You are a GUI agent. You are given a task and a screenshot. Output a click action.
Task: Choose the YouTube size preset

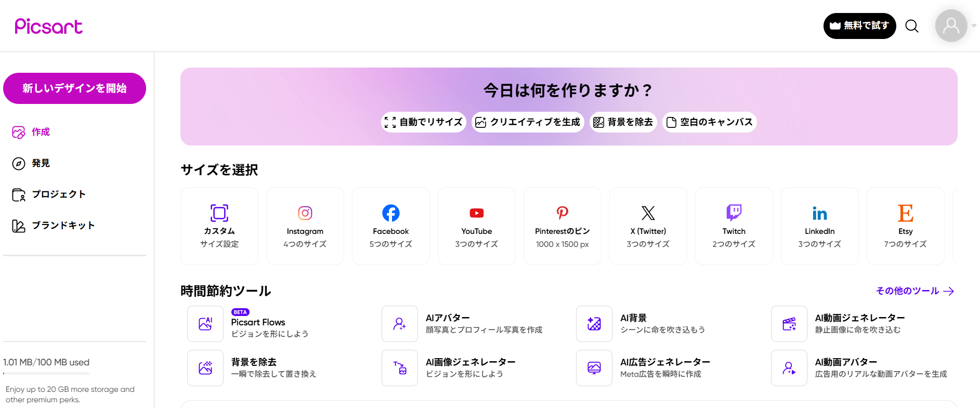tap(476, 226)
